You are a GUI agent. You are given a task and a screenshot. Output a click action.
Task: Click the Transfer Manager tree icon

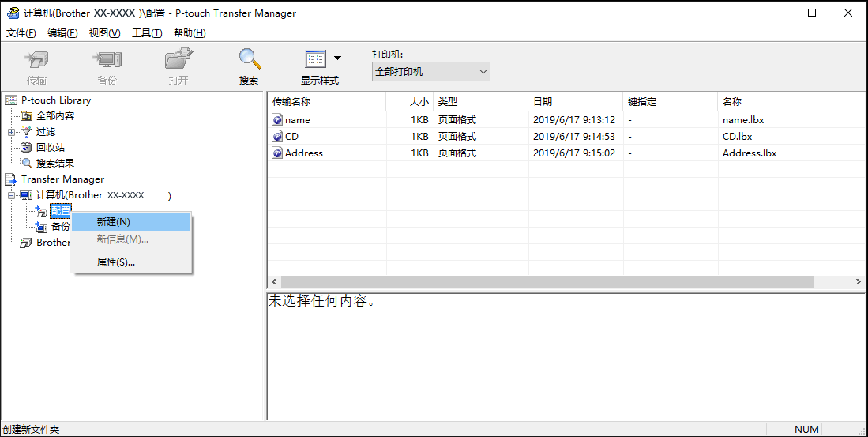pos(11,179)
